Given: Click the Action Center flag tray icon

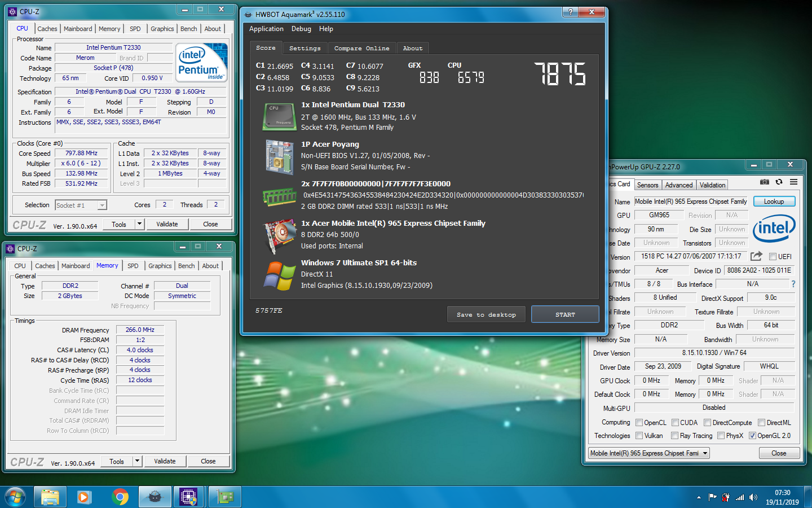Looking at the screenshot, I should 712,497.
